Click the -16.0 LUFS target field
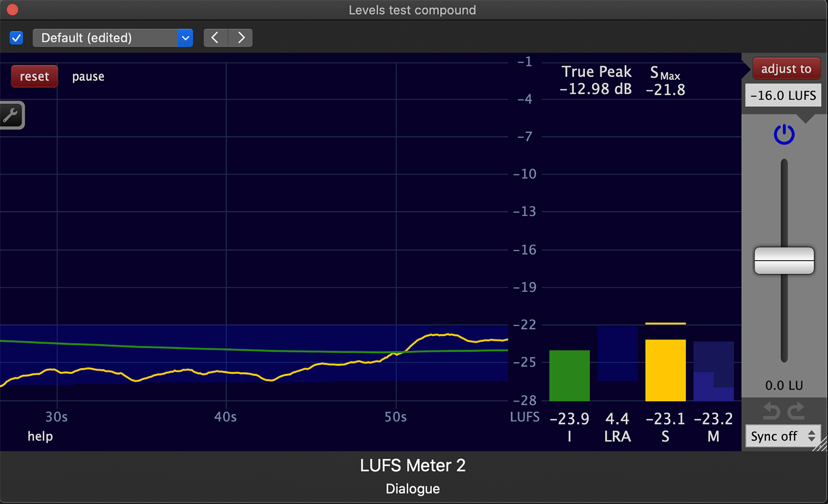 (x=783, y=95)
